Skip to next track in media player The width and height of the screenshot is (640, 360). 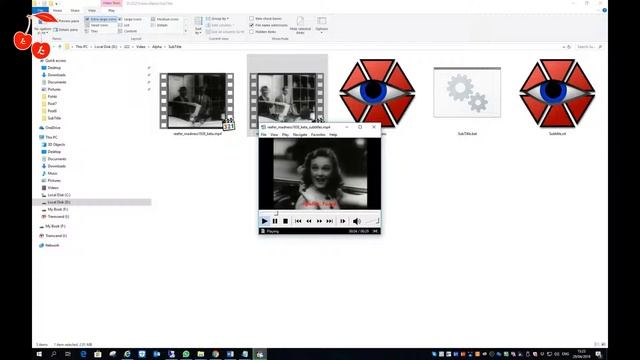click(329, 221)
